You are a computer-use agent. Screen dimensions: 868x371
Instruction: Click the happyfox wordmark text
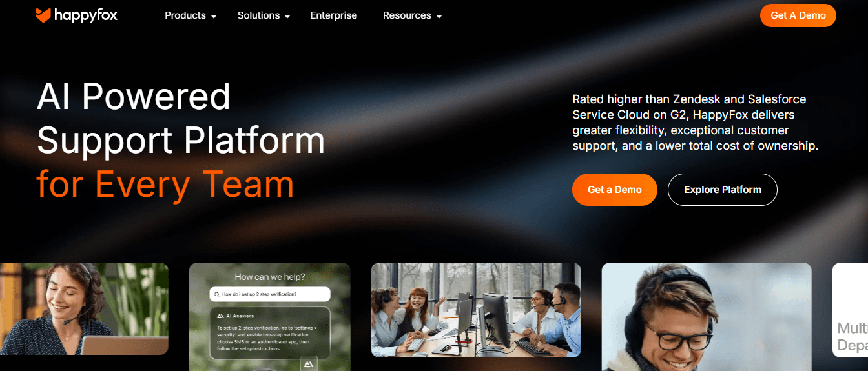coord(87,15)
